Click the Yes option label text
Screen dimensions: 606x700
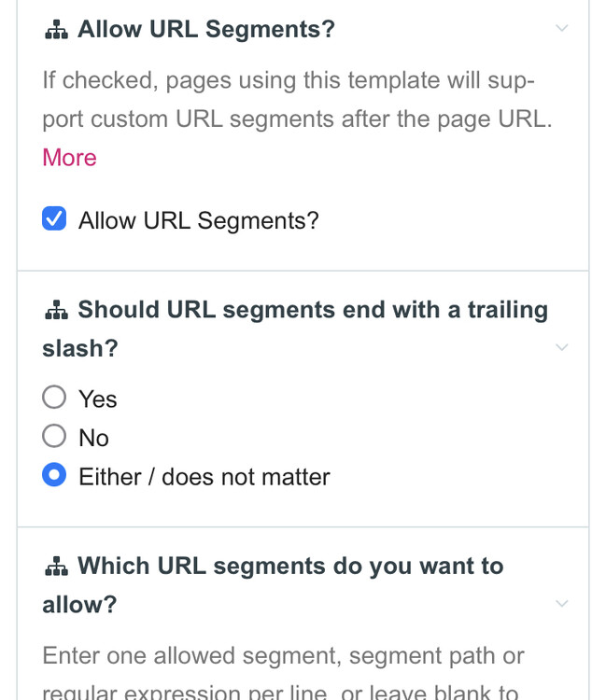tap(97, 399)
